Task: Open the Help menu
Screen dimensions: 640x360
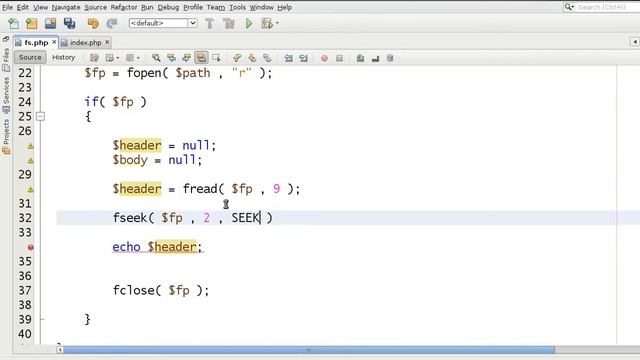Action: tap(284, 7)
